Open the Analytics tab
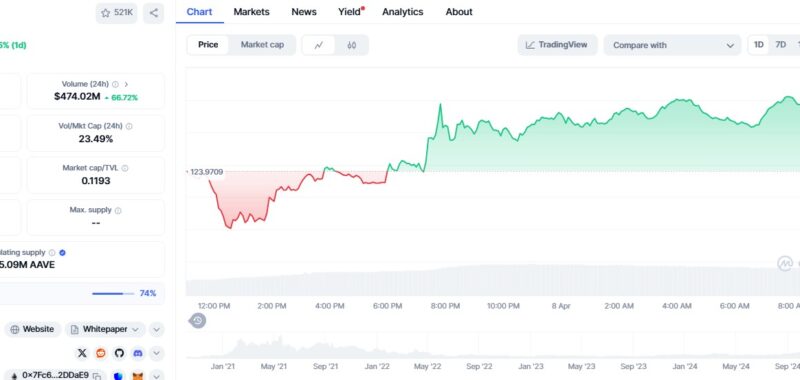800x380 pixels. [x=403, y=12]
